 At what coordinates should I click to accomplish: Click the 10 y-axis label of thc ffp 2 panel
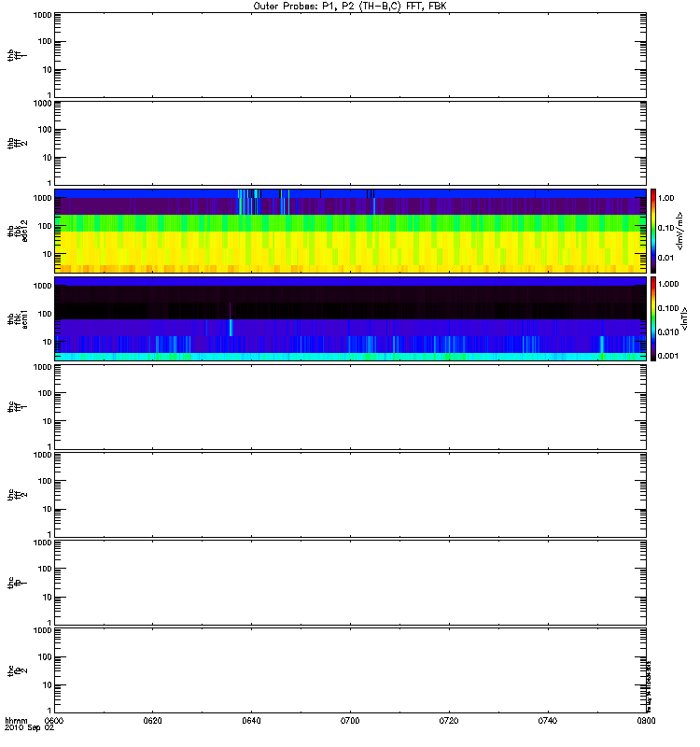(x=48, y=684)
